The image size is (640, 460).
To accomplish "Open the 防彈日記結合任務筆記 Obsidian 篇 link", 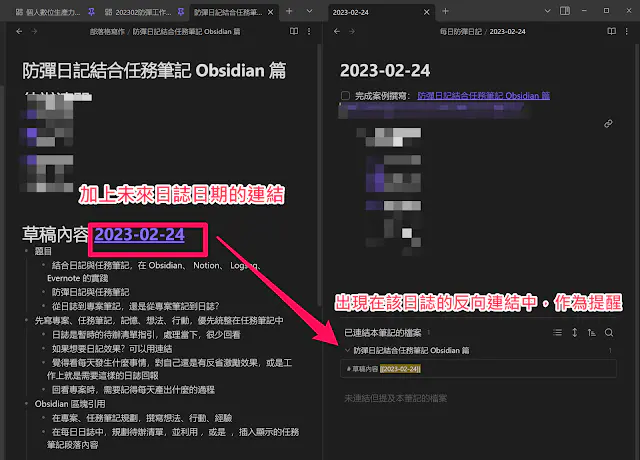I will point(484,96).
